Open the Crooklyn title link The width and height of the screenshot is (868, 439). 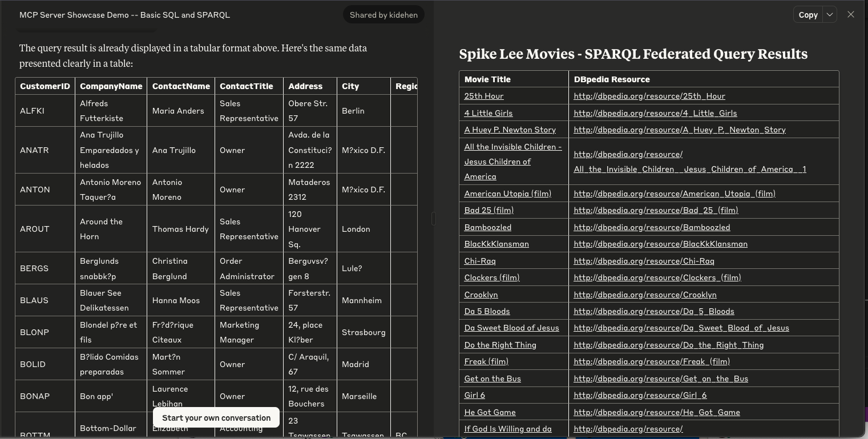tap(481, 295)
